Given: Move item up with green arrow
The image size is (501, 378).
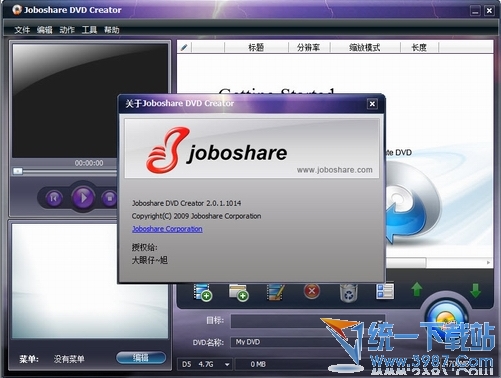Looking at the screenshot, I should [417, 289].
